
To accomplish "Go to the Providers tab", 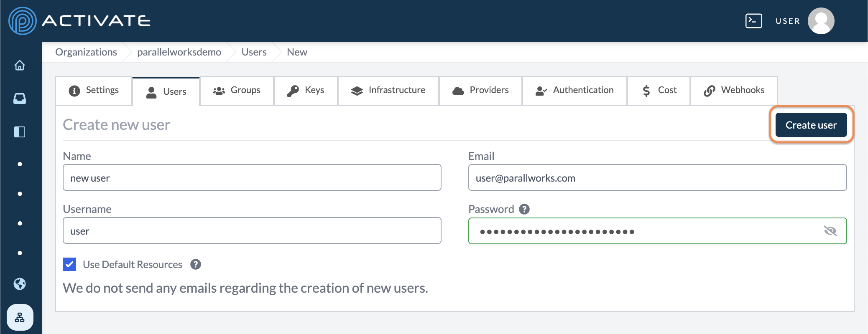I will click(481, 91).
